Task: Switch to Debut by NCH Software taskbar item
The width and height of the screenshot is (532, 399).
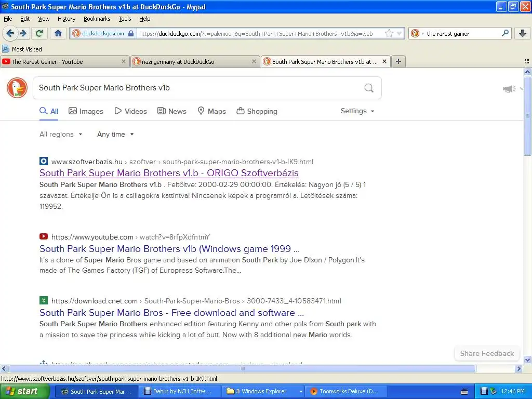Action: click(180, 392)
